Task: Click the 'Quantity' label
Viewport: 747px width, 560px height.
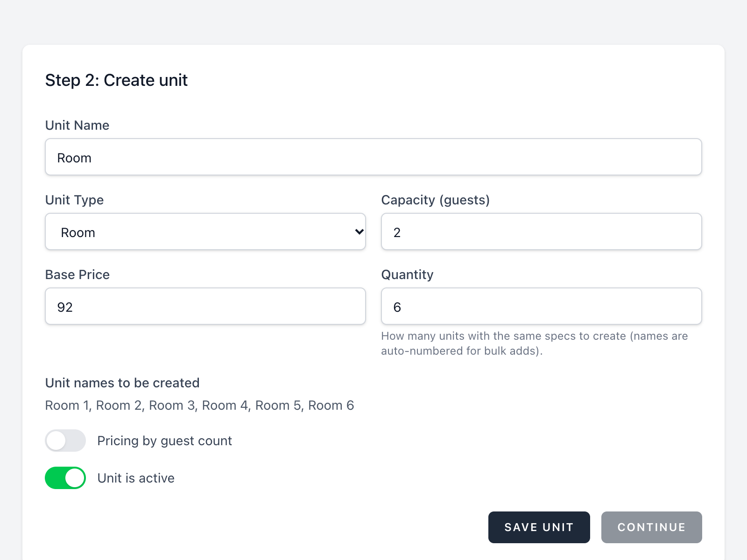Action: click(408, 275)
